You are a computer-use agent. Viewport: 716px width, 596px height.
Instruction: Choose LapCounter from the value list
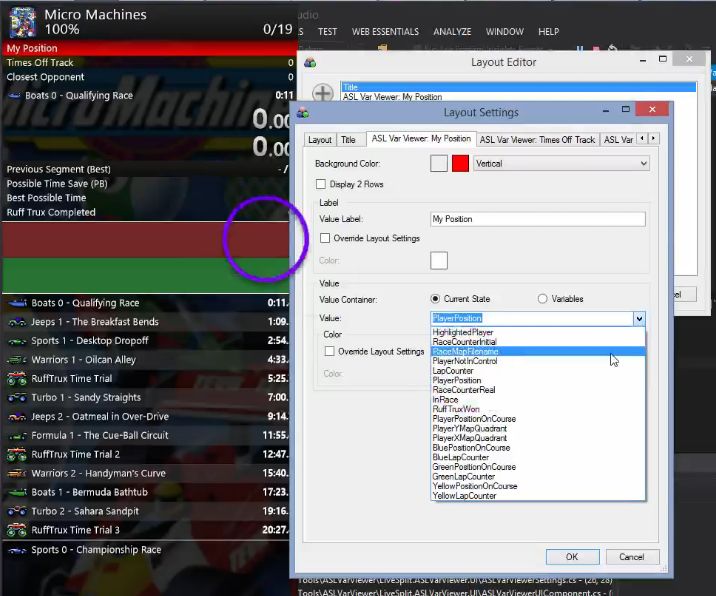coord(538,371)
